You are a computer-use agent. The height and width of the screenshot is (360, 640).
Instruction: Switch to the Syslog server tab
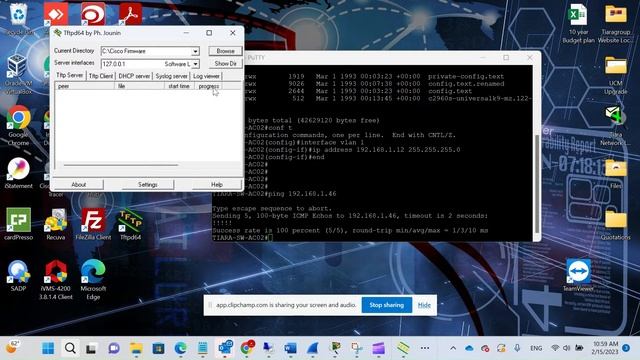click(171, 76)
